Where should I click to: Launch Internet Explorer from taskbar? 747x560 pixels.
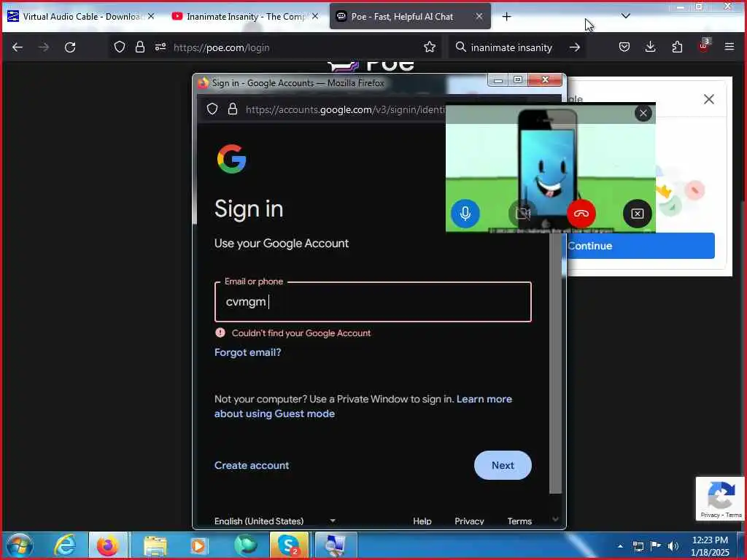click(65, 545)
